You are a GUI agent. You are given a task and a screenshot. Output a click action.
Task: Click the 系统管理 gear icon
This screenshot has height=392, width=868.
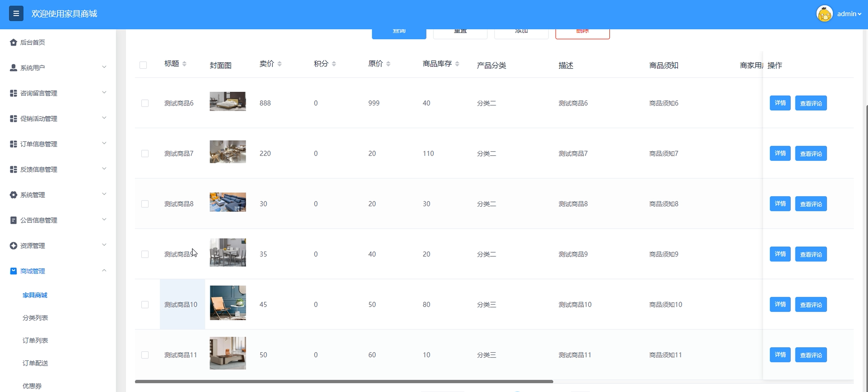pos(14,195)
